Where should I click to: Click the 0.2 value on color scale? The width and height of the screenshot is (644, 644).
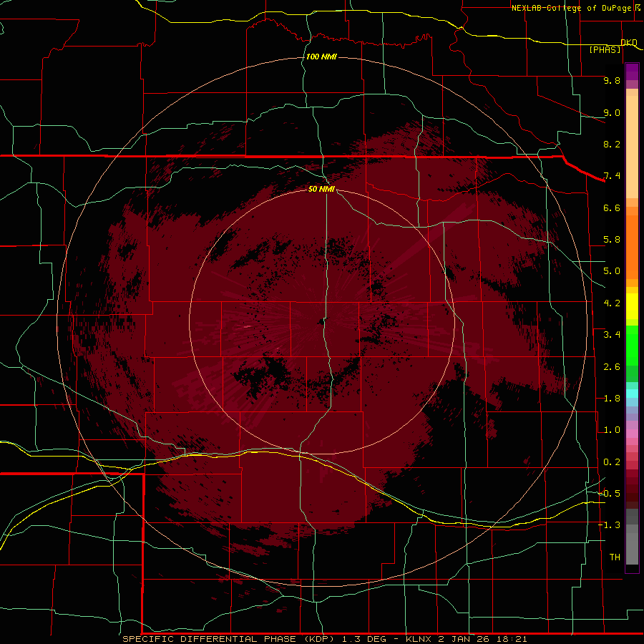[612, 462]
